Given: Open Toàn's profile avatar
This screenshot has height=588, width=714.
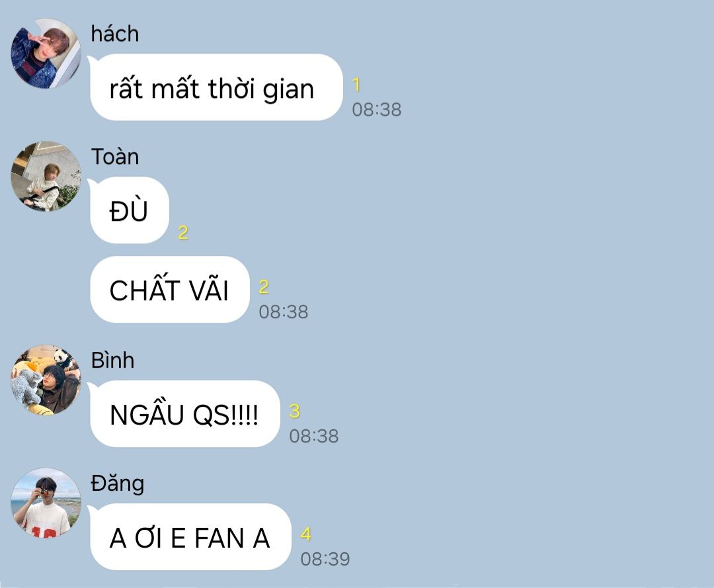Looking at the screenshot, I should (x=46, y=176).
